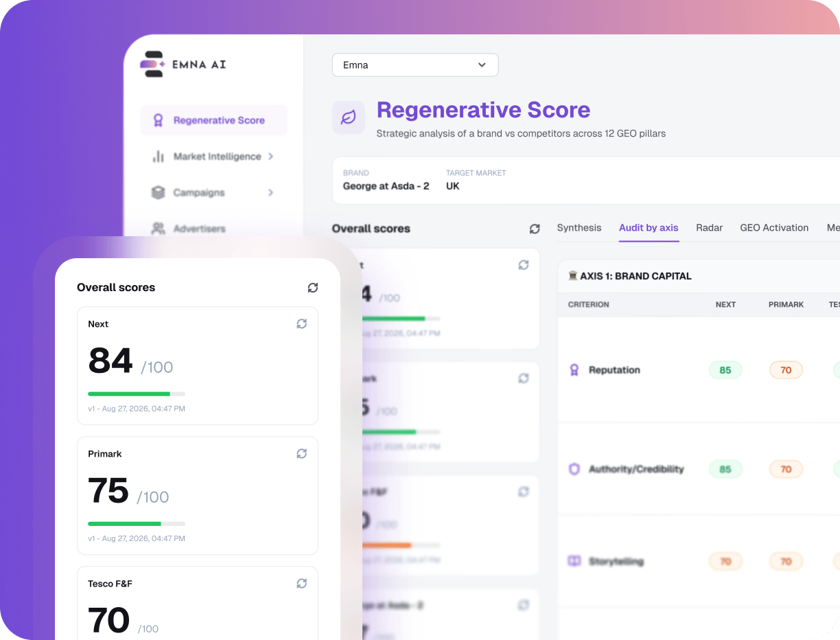
Task: Switch to the Synthesis tab
Action: [x=579, y=228]
